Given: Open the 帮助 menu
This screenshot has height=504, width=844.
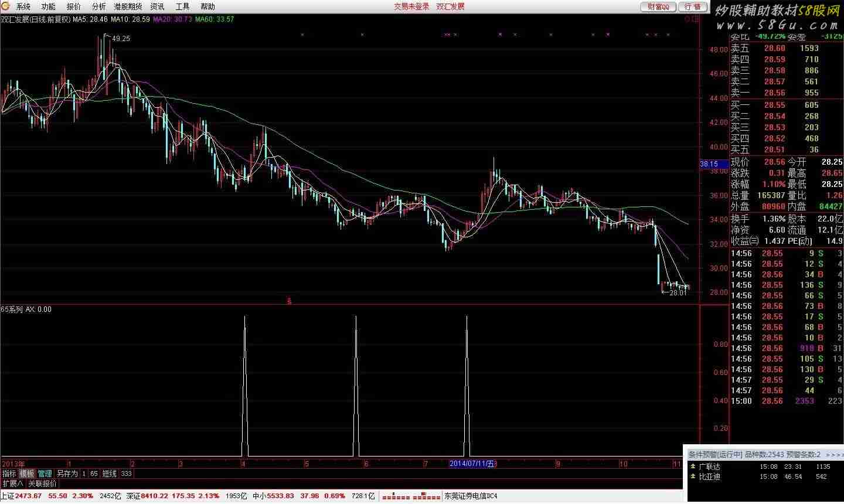Looking at the screenshot, I should click(x=207, y=6).
